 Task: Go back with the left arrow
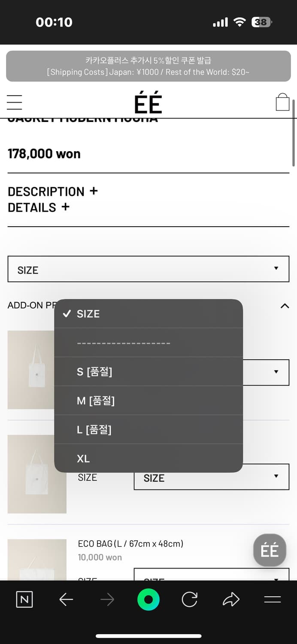(66, 599)
